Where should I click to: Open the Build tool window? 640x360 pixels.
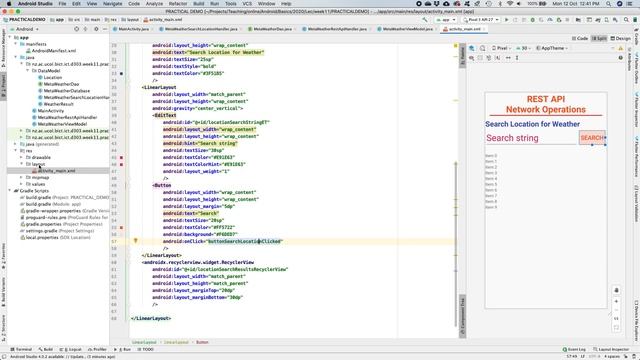click(x=46, y=349)
